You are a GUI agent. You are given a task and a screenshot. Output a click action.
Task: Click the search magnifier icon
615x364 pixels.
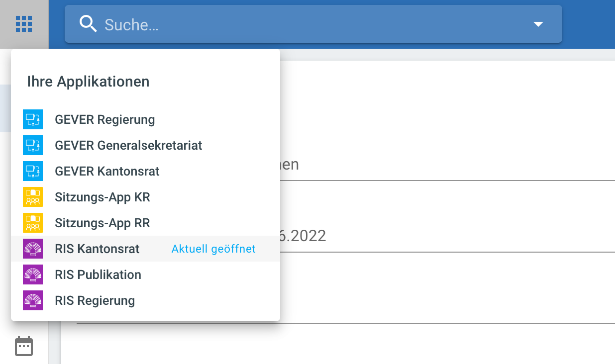pos(88,24)
